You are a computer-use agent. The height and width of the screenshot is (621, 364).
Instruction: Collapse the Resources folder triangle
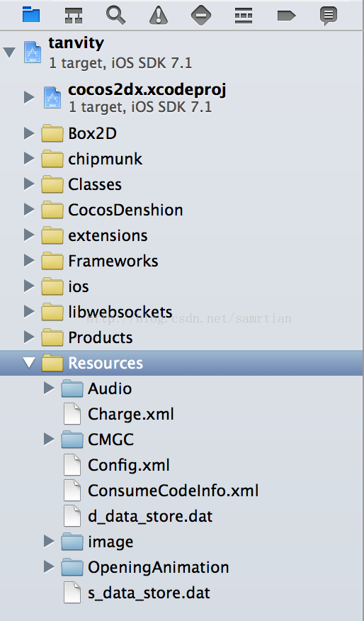pyautogui.click(x=29, y=363)
